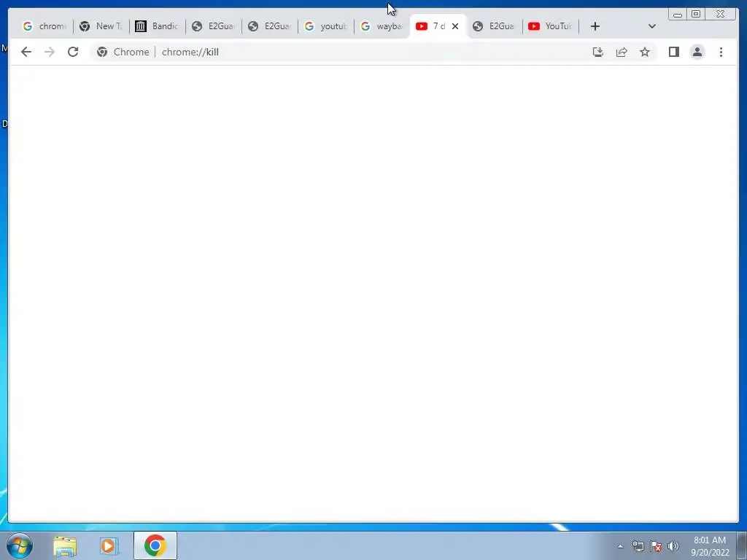
Task: Open the profile avatar menu
Action: [x=697, y=52]
